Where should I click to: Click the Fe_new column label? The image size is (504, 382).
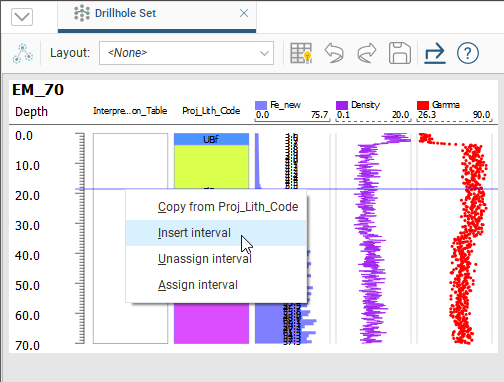(285, 105)
